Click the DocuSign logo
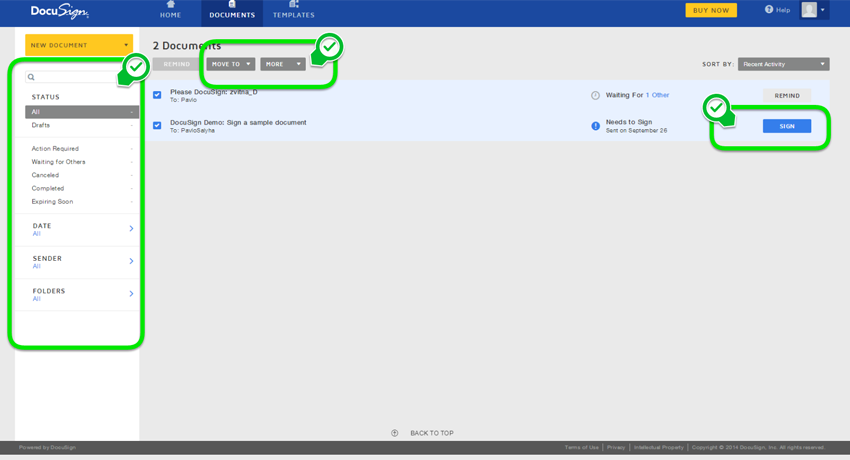The height and width of the screenshot is (460, 850). coord(60,11)
